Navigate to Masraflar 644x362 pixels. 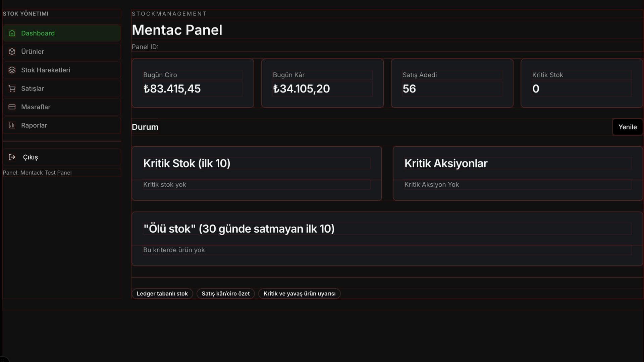tap(36, 107)
